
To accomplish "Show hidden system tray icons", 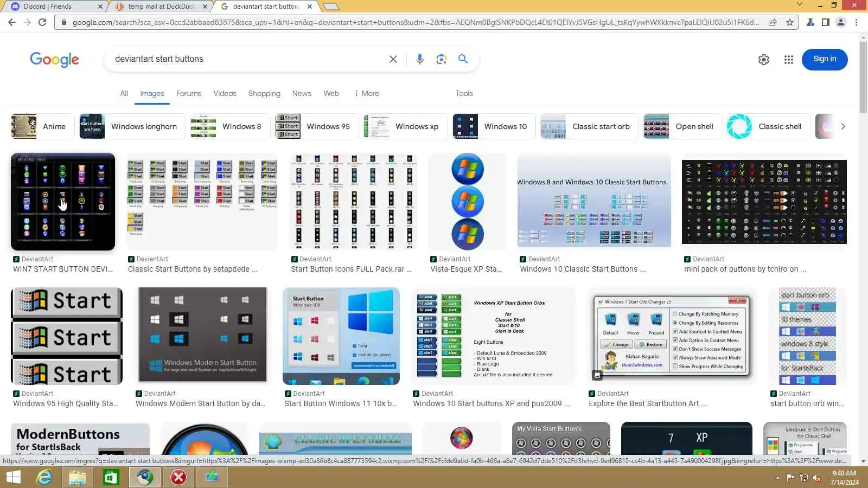I will click(x=777, y=478).
